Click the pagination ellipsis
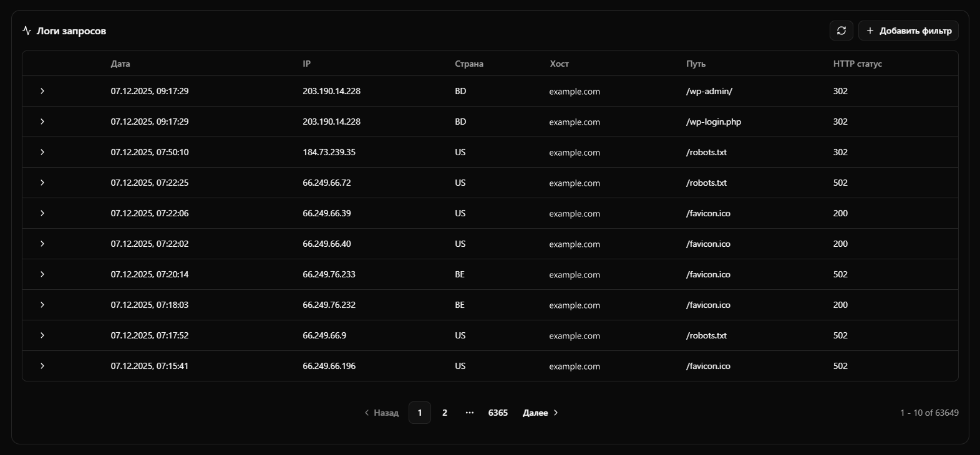Screen dimensions: 980x455 (x=470, y=413)
